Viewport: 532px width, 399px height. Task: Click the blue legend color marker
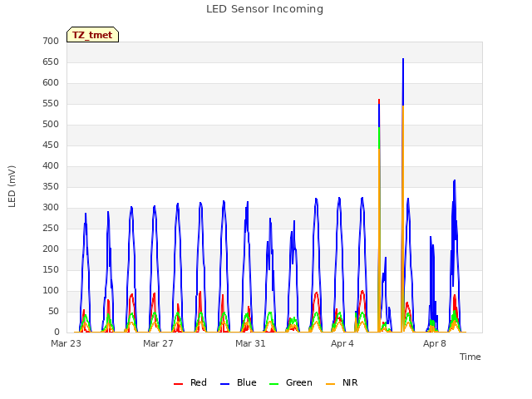(x=225, y=384)
